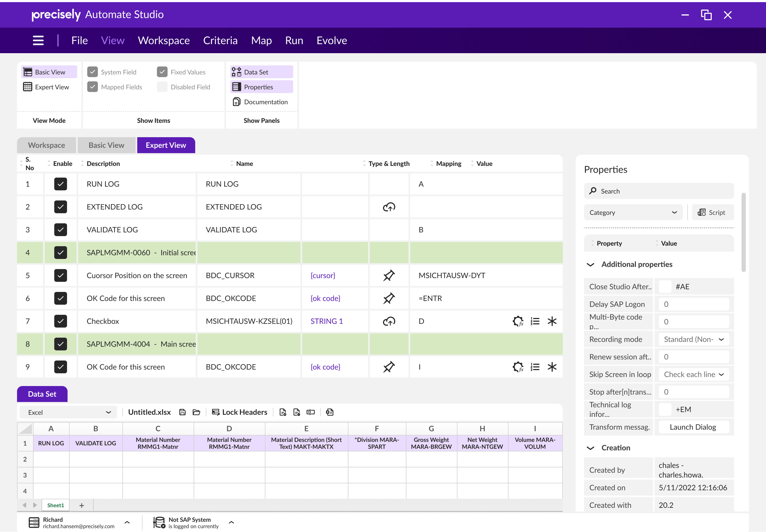
Task: Toggle the Mapped Fields checkbox
Action: click(x=92, y=87)
